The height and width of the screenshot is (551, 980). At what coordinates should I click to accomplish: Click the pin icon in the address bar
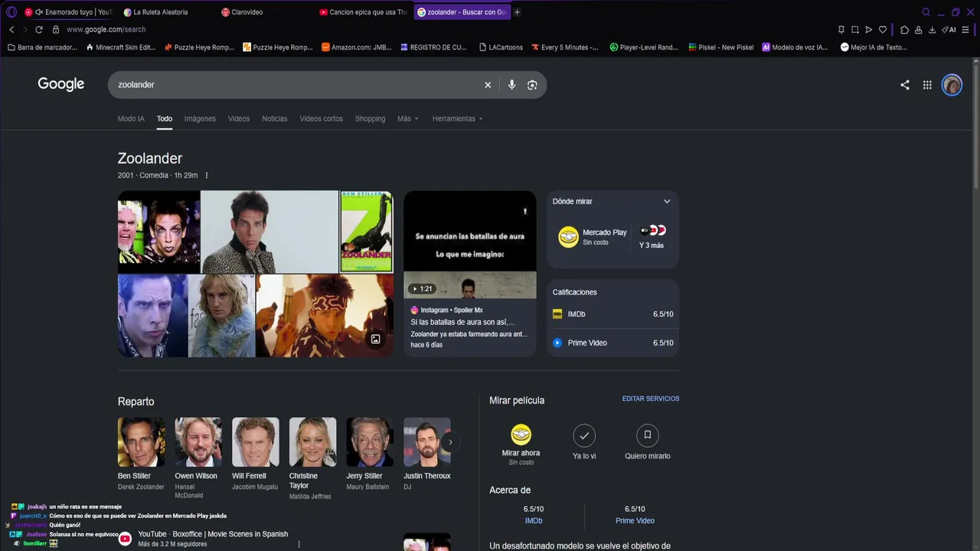841,30
